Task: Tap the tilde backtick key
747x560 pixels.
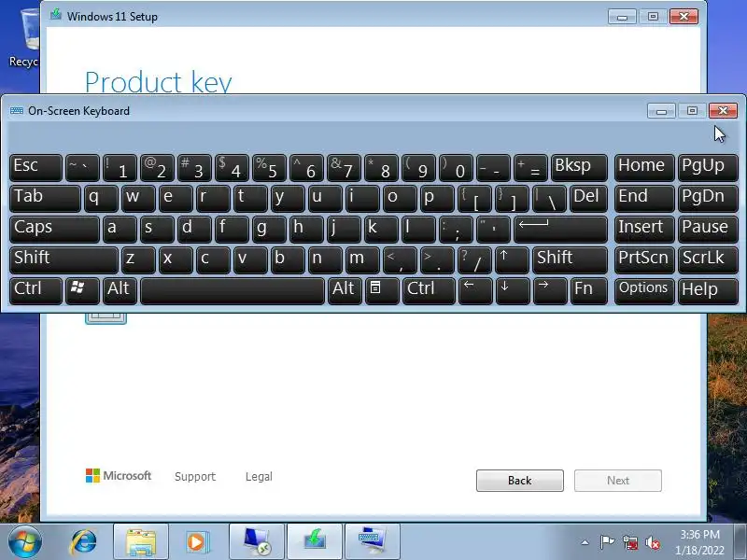Action: (82, 168)
